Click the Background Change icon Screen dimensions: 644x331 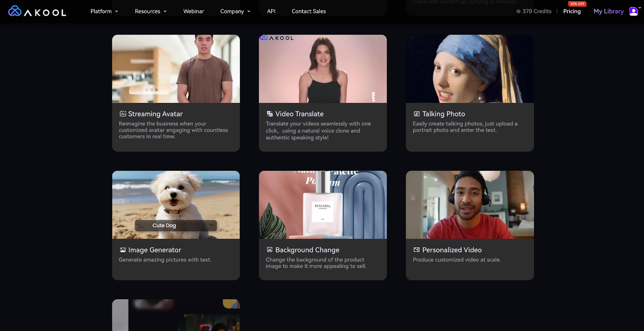(x=270, y=250)
